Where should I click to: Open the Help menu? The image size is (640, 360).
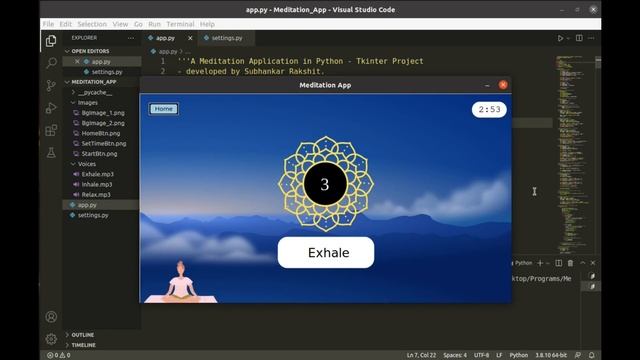pos(207,24)
